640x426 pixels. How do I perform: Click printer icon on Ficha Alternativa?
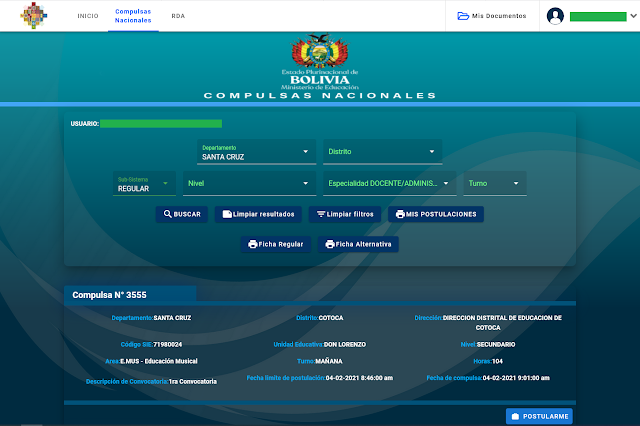[x=330, y=244]
